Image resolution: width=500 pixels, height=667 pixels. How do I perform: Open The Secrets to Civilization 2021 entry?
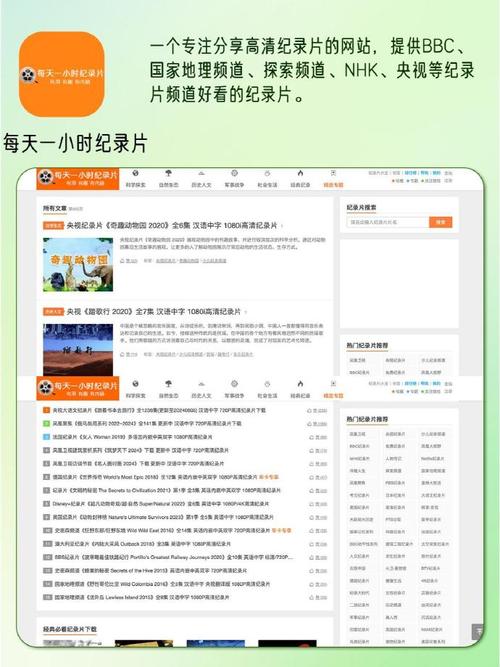click(x=167, y=490)
